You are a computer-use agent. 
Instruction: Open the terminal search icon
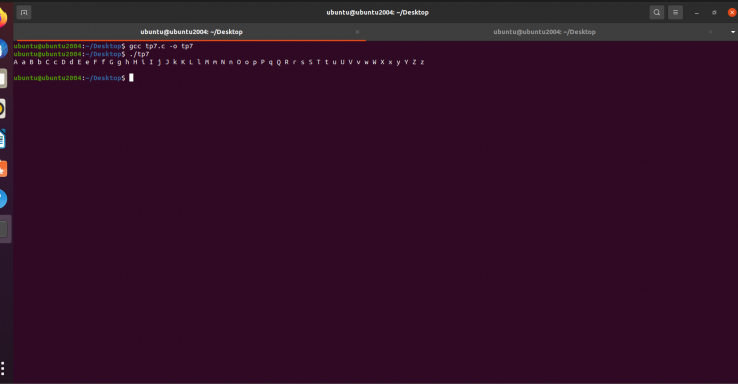(x=657, y=13)
